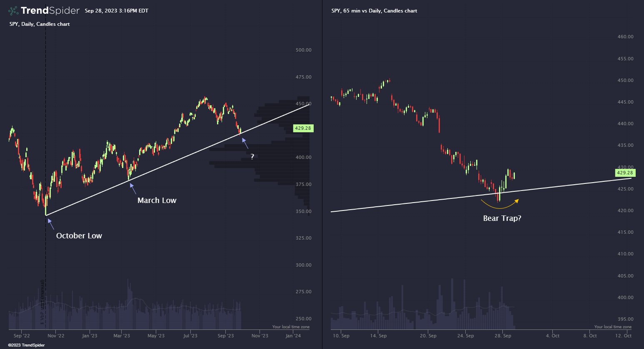Click the arrow pointing at October Low
Image resolution: width=644 pixels, height=349 pixels.
pos(51,224)
